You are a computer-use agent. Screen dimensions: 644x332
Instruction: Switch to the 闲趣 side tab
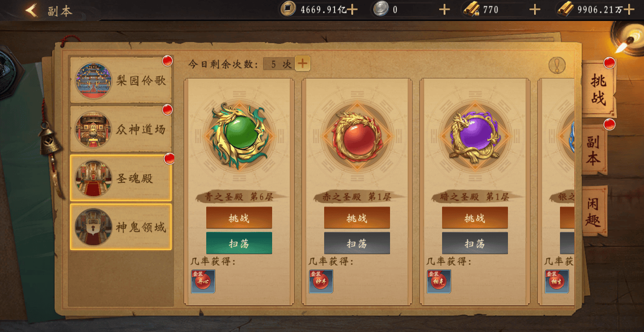595,211
